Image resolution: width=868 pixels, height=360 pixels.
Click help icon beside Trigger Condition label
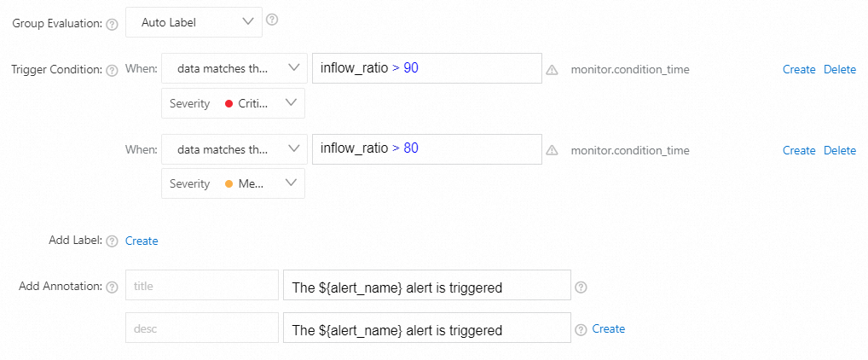pyautogui.click(x=112, y=71)
